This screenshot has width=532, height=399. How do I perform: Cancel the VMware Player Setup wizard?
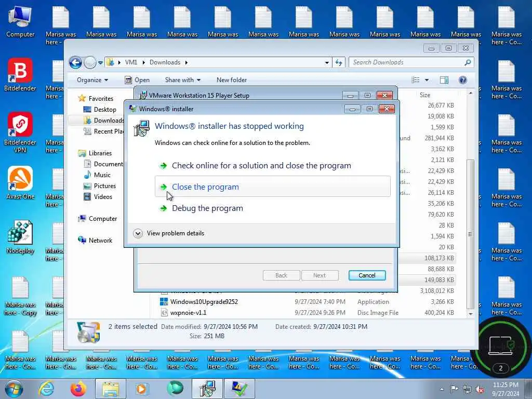(x=367, y=275)
